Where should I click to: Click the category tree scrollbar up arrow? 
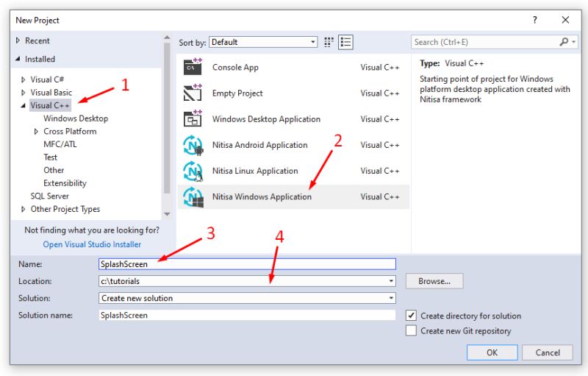click(x=167, y=38)
